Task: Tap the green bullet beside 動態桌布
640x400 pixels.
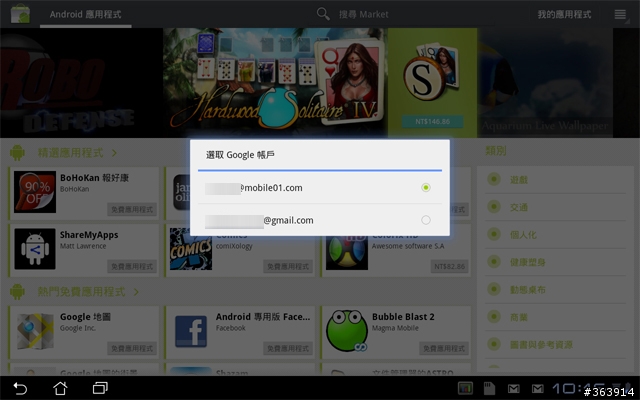Action: click(494, 289)
